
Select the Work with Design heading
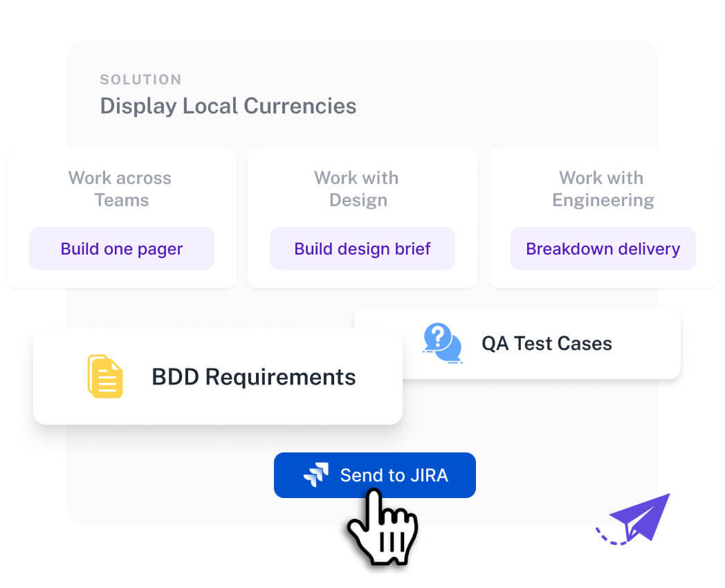point(356,189)
